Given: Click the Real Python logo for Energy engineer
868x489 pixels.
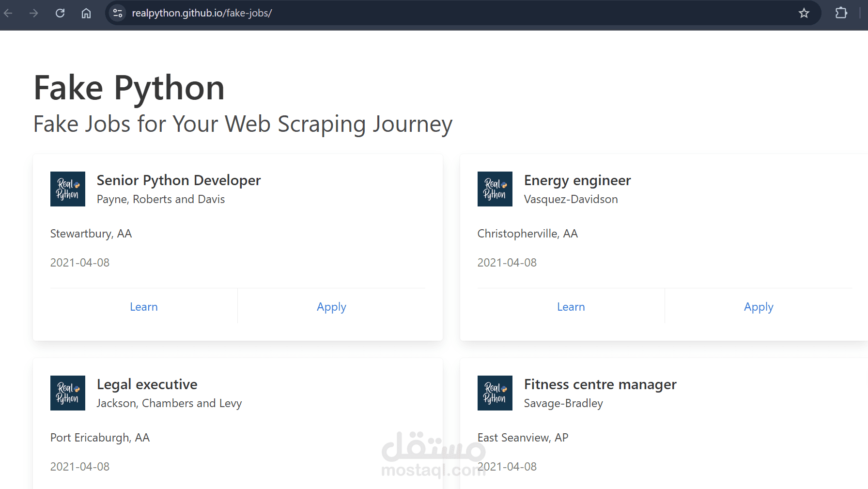Looking at the screenshot, I should (495, 189).
